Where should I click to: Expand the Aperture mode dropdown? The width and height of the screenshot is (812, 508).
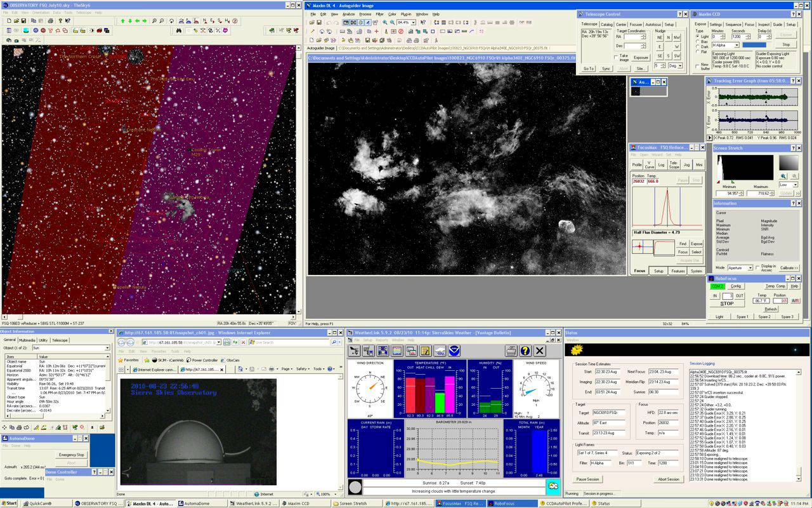[x=750, y=268]
